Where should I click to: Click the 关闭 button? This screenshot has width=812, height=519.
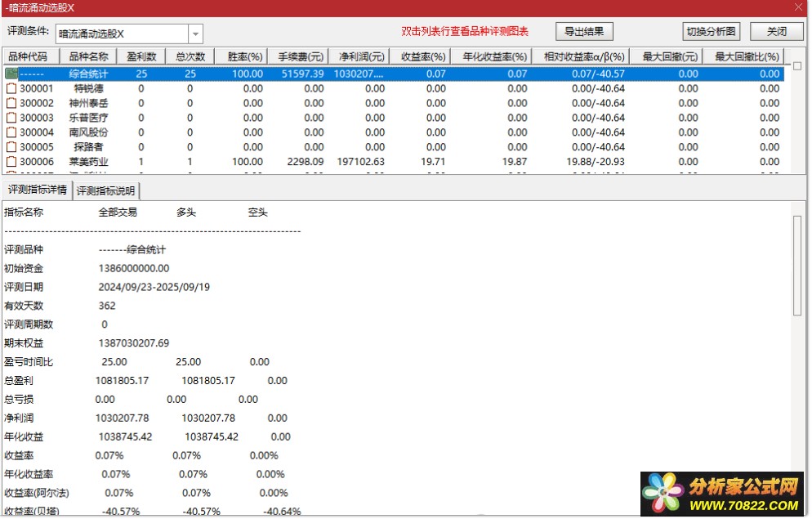click(776, 32)
